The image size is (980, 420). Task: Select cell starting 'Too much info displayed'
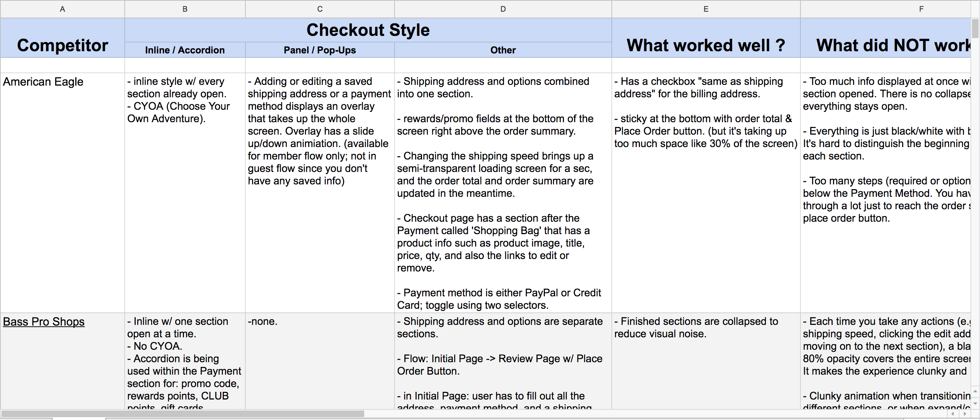[886, 193]
